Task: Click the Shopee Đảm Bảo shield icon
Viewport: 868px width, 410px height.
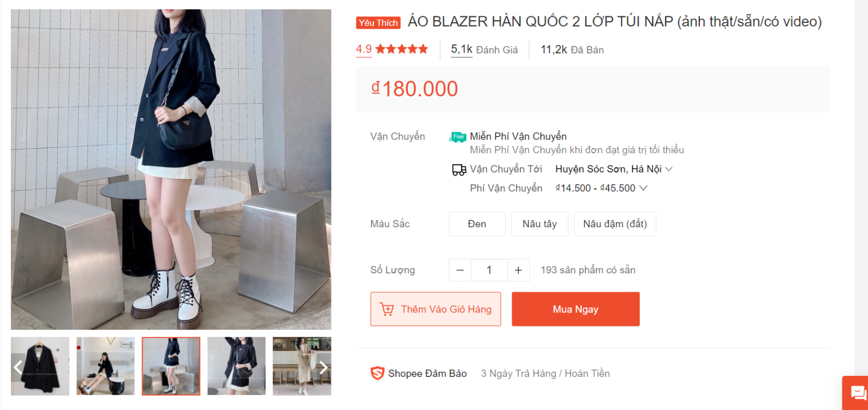Action: 377,373
